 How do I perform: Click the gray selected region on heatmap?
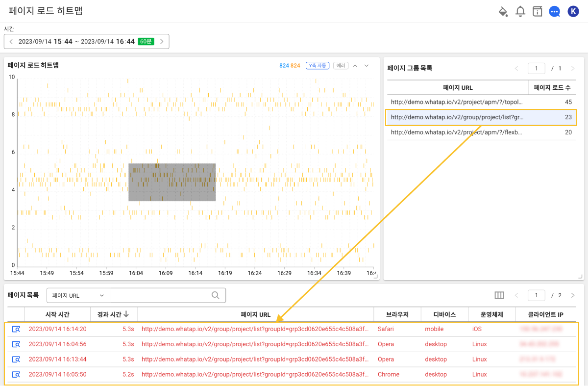tap(172, 182)
